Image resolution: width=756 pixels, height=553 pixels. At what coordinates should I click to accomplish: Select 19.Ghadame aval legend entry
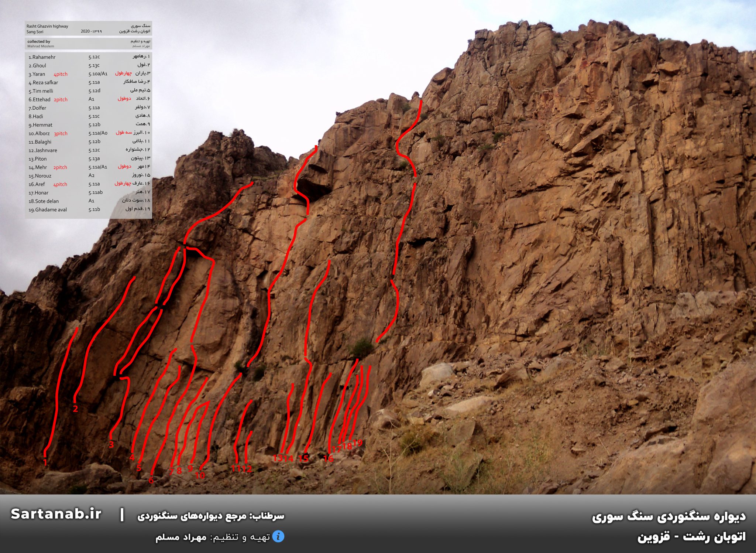click(48, 210)
